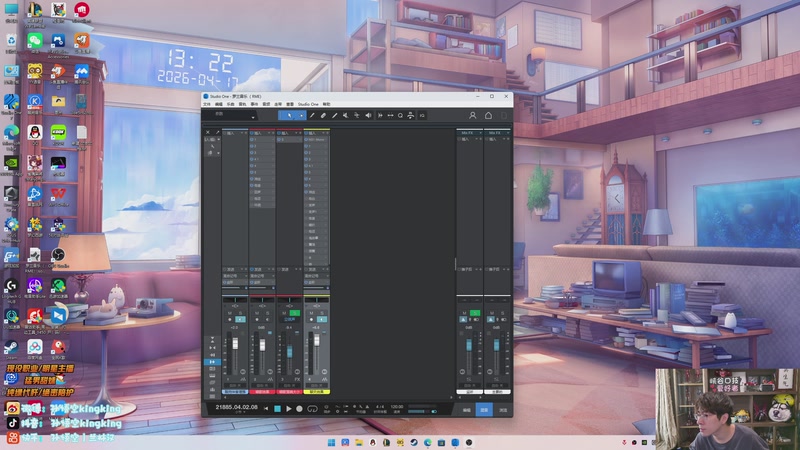Mute the yellow channel 4

[311, 313]
